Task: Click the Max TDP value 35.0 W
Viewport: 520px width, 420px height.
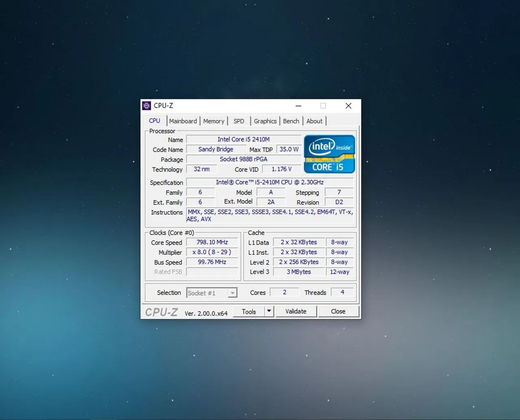Action: (x=289, y=149)
